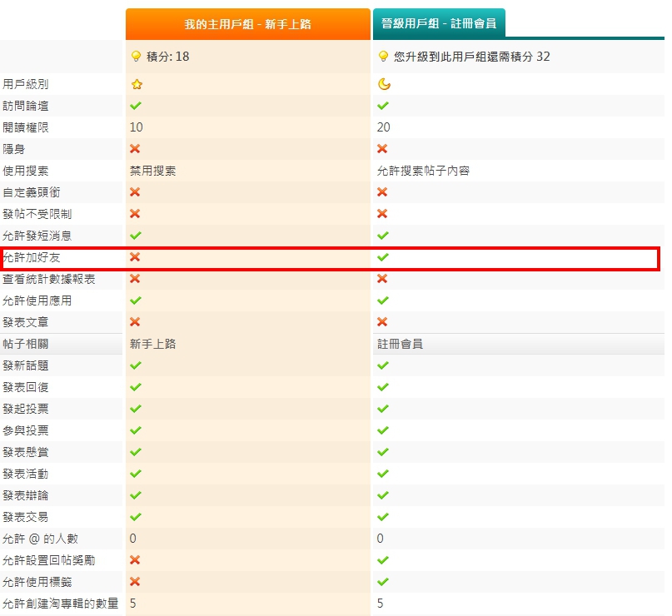Click 新手上路 green check for 訪問論壇
Viewport: 672px width, 616px height.
click(x=135, y=106)
